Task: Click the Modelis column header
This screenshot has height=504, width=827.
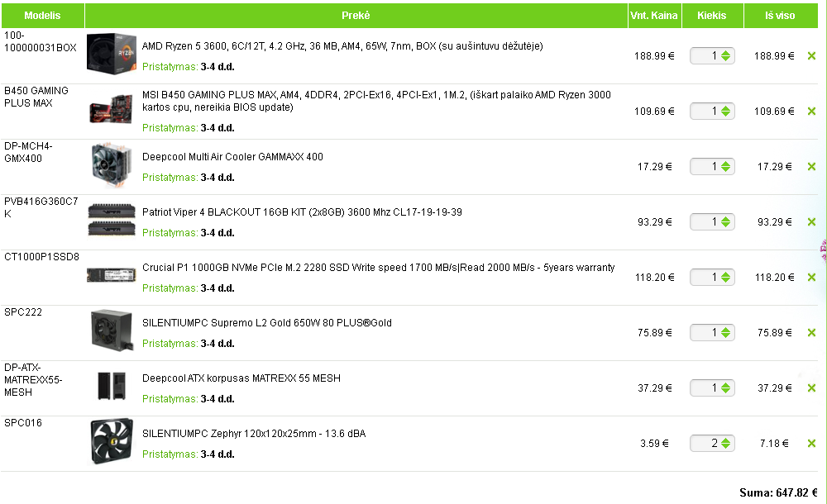Action: pos(43,16)
